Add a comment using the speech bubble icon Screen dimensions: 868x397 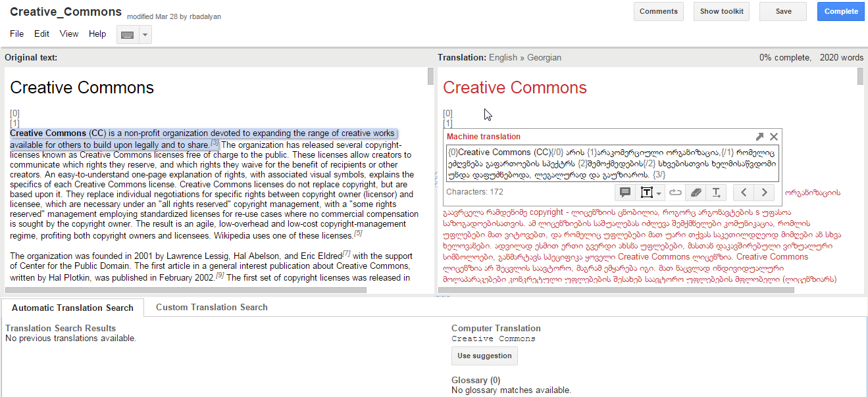tap(625, 193)
